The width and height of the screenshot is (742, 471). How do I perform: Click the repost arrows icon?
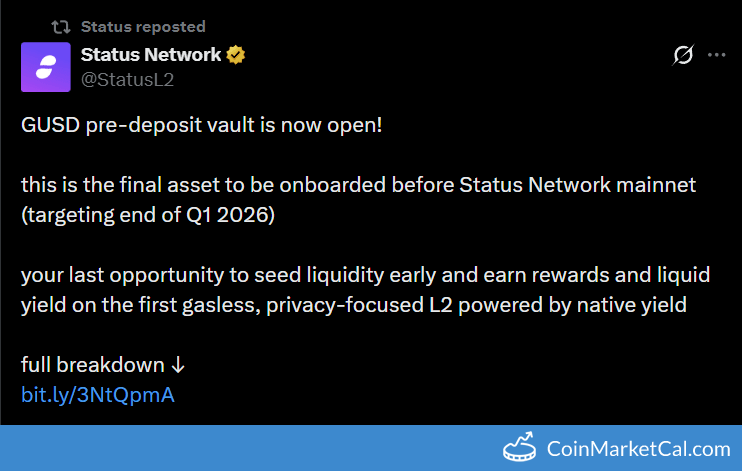pos(59,27)
